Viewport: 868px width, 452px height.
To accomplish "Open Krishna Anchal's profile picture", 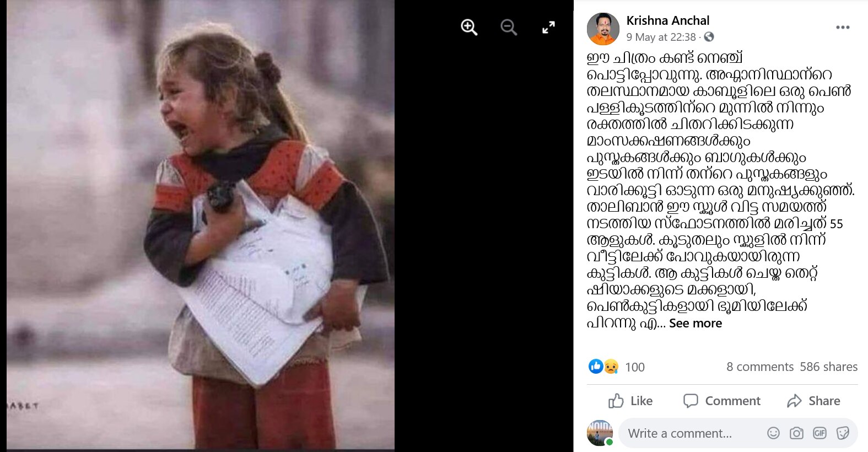I will 603,29.
